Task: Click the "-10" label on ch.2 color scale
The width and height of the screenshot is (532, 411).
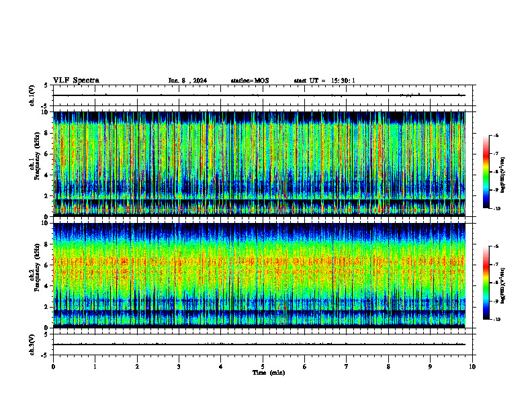Action: 496,320
